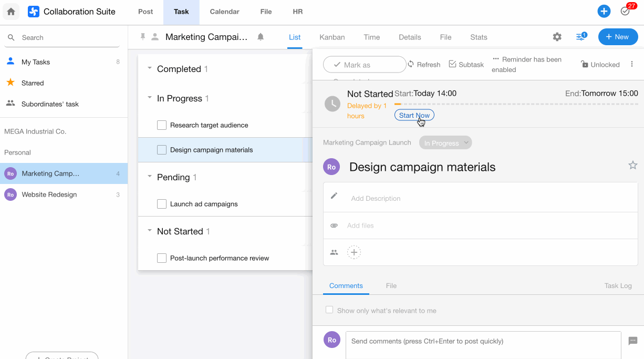Click the add member plus circle
Viewport: 644px width, 359px height.
click(x=354, y=252)
